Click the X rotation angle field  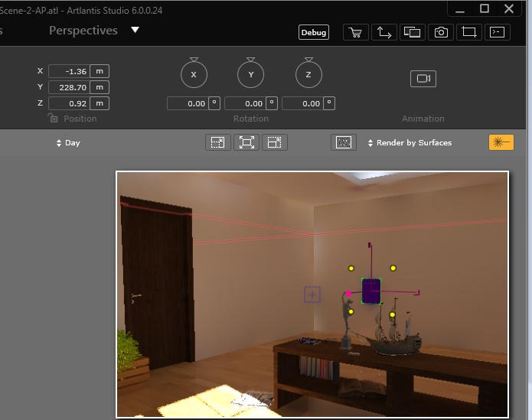click(x=188, y=103)
